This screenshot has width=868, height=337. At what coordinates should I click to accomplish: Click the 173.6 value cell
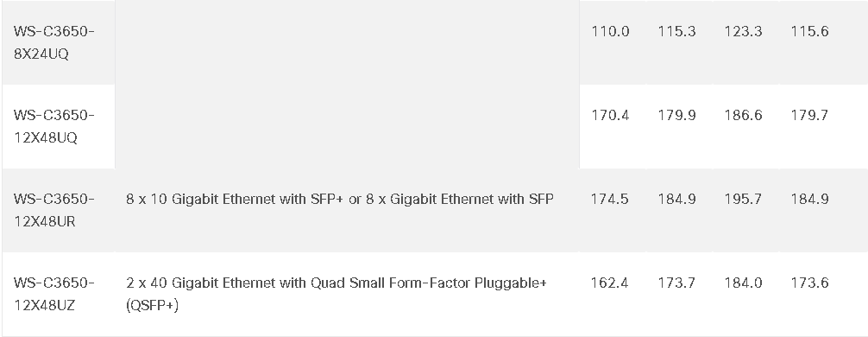click(809, 283)
